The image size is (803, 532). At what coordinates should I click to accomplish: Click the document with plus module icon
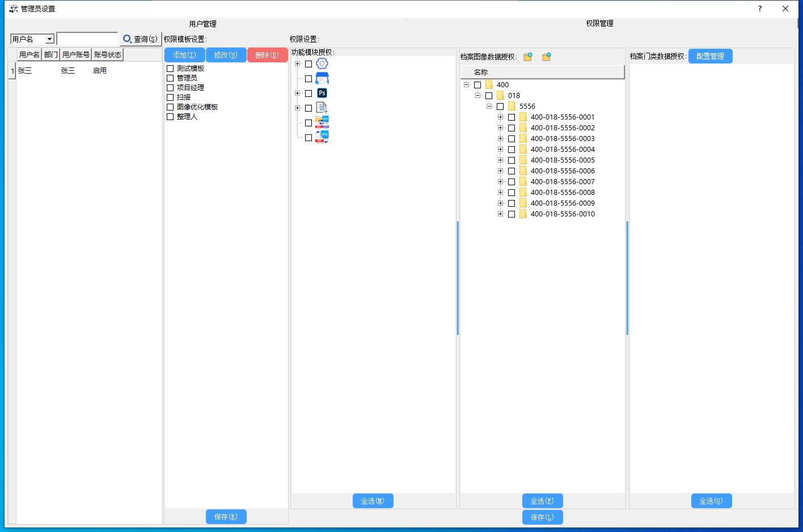click(x=322, y=108)
